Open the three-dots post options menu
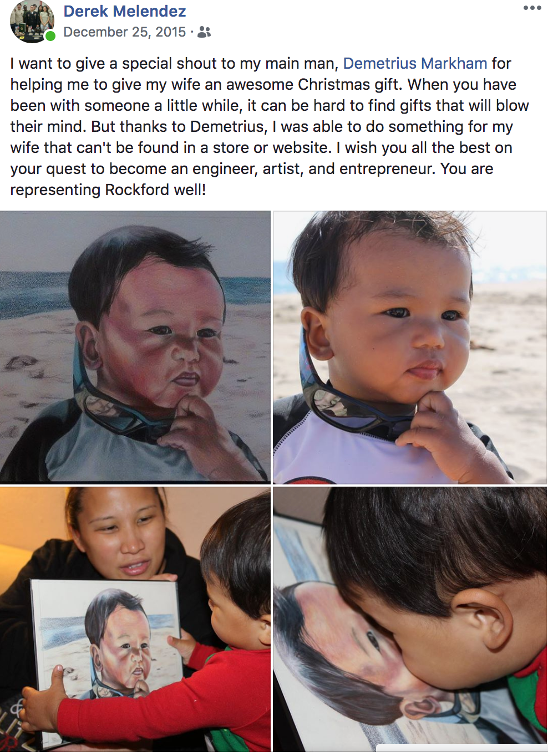 coord(532,8)
